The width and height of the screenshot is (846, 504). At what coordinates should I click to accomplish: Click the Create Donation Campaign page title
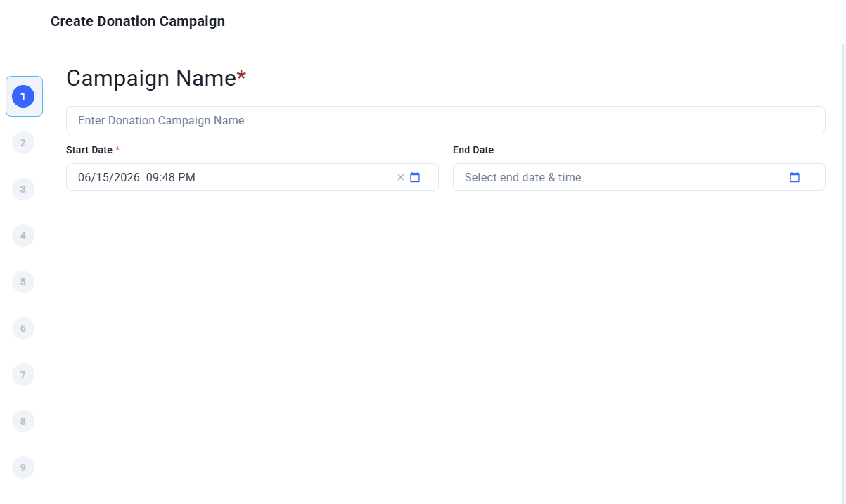coord(138,21)
